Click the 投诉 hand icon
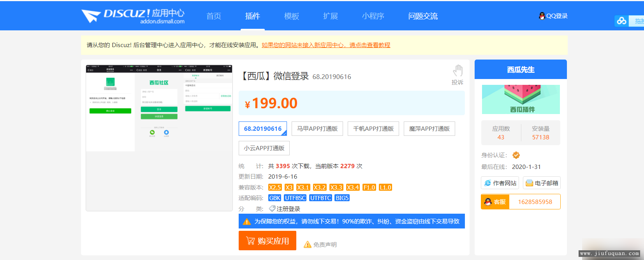The width and height of the screenshot is (644, 260). (457, 71)
